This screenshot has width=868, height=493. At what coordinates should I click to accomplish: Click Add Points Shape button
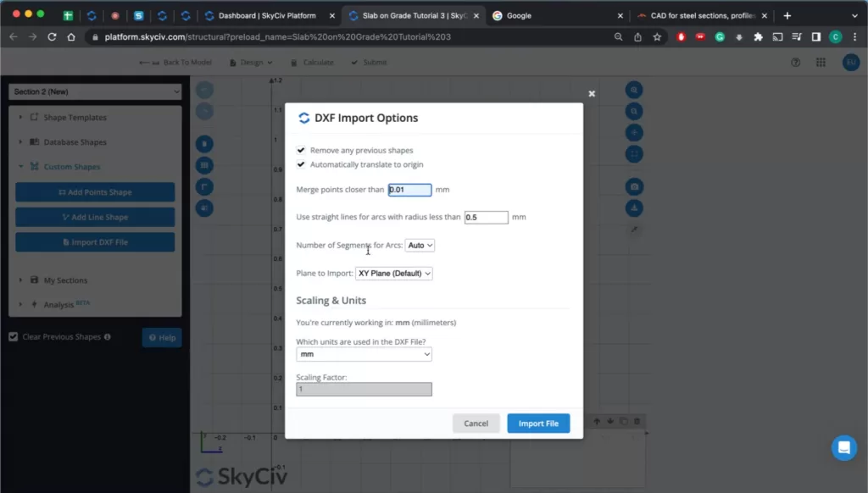coord(95,192)
